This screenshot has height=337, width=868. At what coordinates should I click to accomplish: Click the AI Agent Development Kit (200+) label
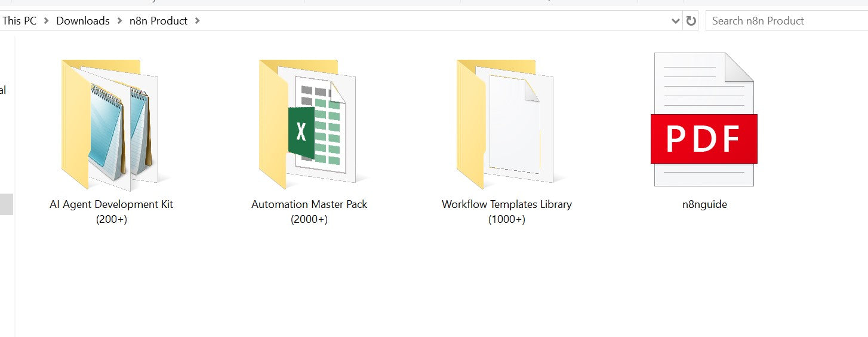tap(112, 212)
